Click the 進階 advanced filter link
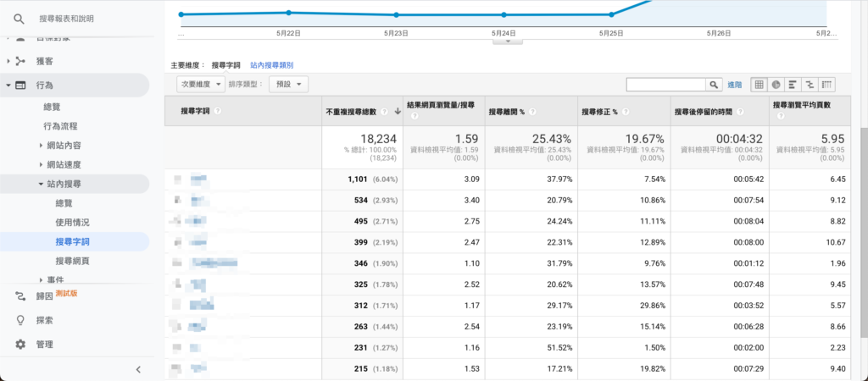Screen dimensions: 868x381 pos(735,85)
